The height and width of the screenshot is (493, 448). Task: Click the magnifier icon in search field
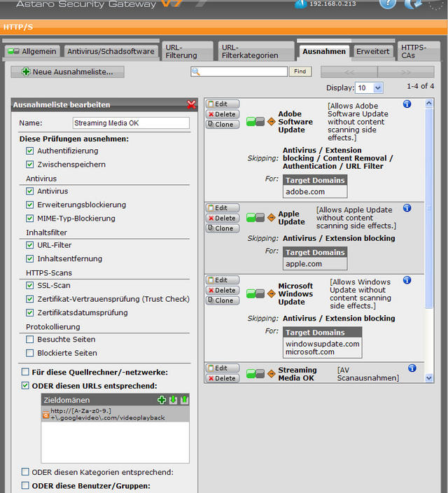tap(195, 71)
